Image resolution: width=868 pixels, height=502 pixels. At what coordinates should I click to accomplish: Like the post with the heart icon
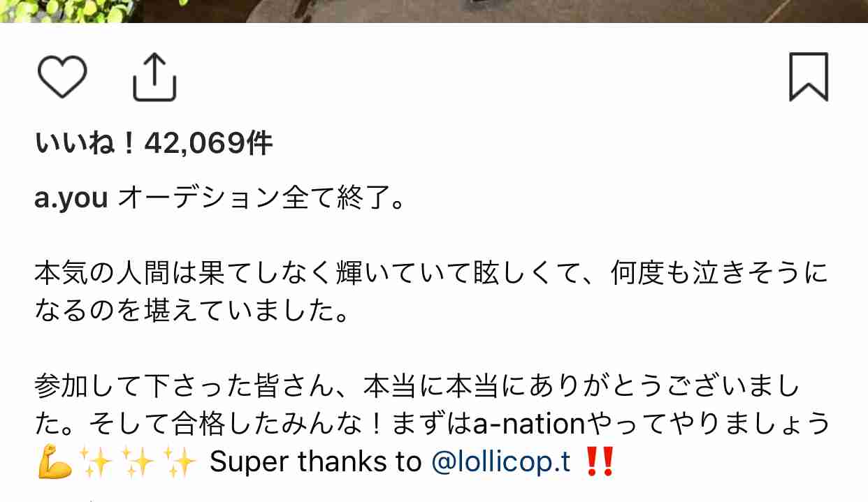point(62,77)
